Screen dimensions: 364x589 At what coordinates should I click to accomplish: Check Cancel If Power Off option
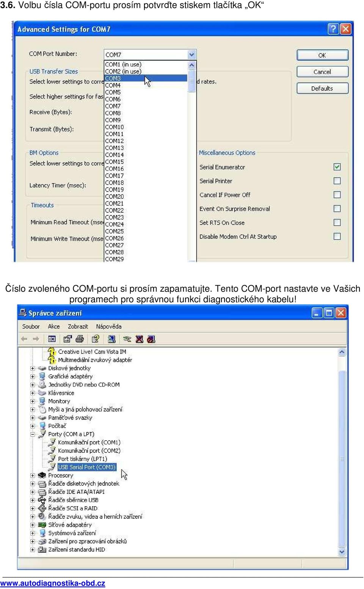pos(337,195)
